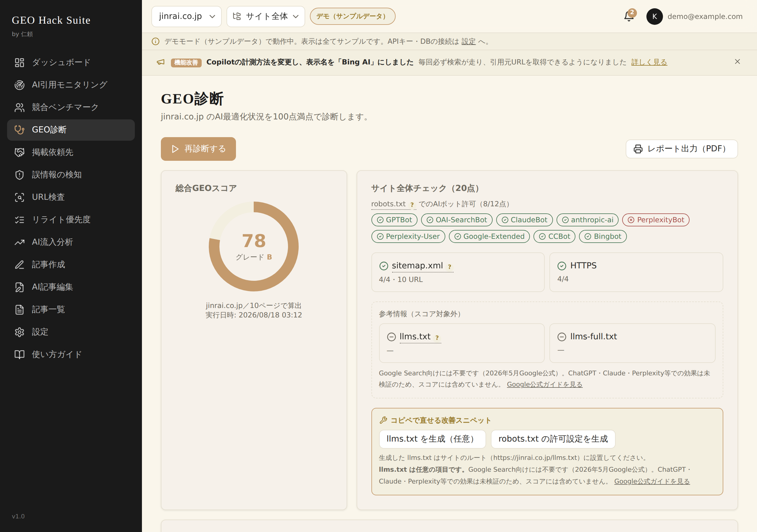The width and height of the screenshot is (757, 532).
Task: Open the jinrai.co.jp domain dropdown
Action: [x=186, y=17]
